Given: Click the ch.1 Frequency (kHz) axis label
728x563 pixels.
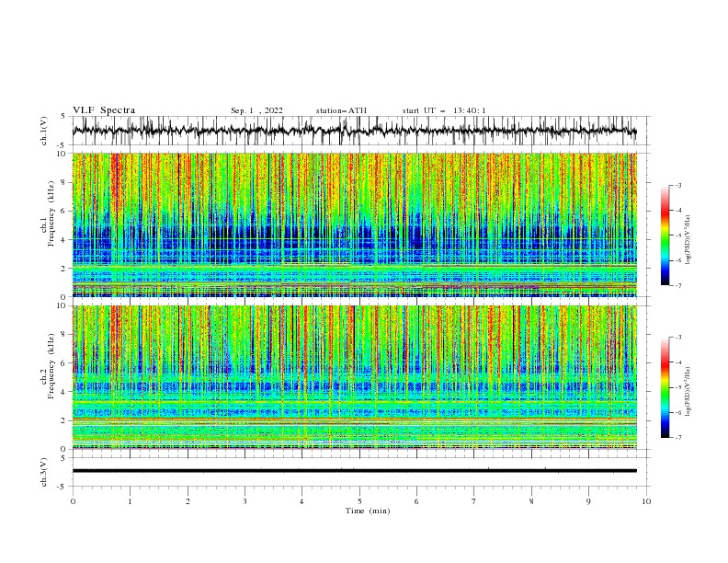Looking at the screenshot, I should (x=48, y=213).
